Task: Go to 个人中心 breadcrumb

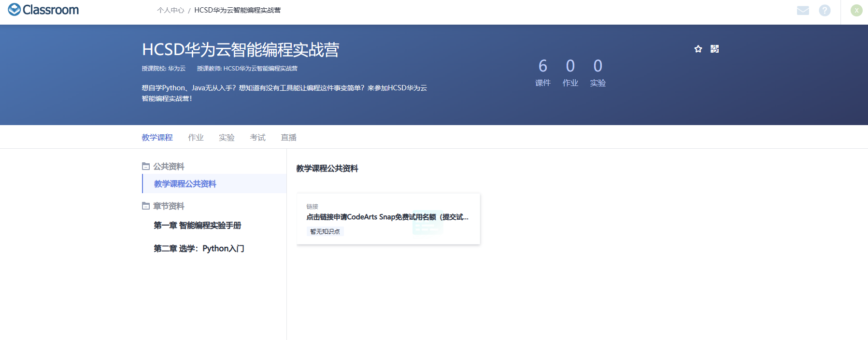Action: coord(171,10)
